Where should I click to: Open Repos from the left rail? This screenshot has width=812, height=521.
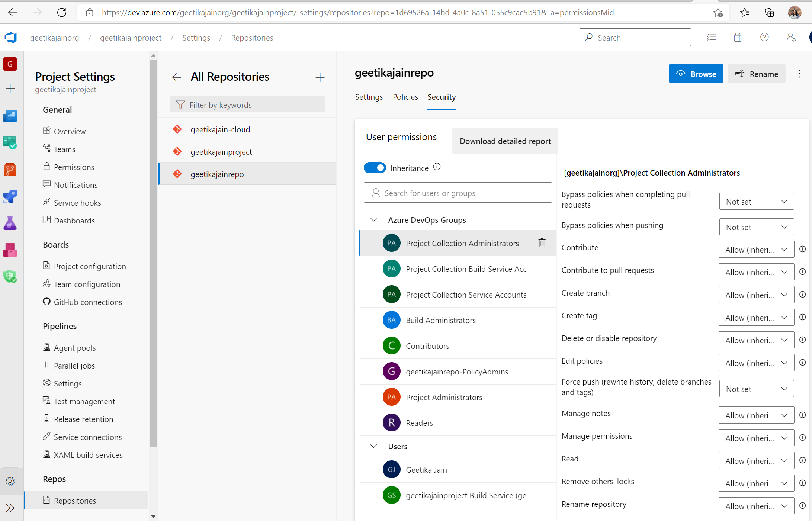coord(10,170)
